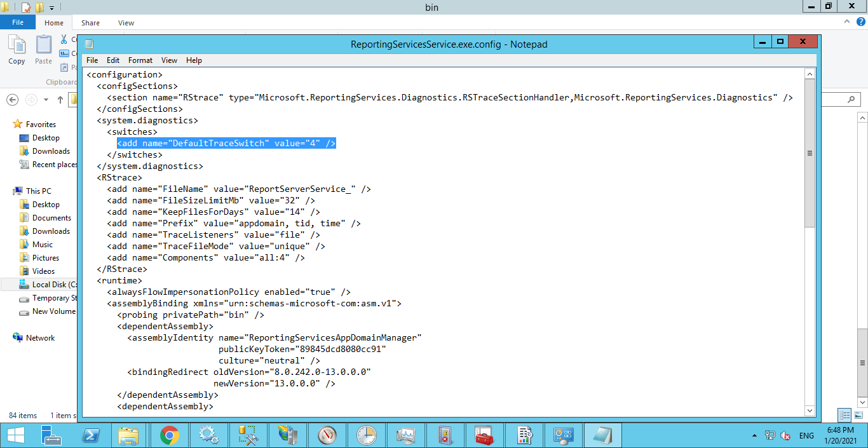This screenshot has height=448, width=868.
Task: Open Customize Quick Access Toolbar dropdown arrow
Action: [52, 8]
